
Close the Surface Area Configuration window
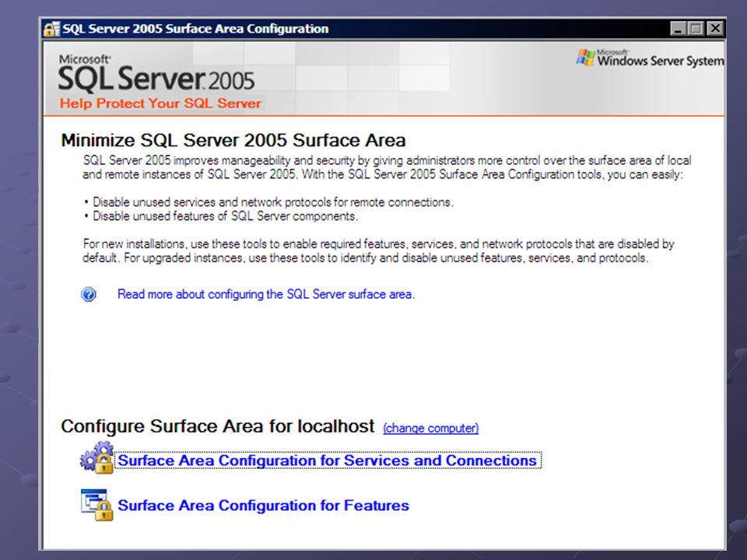[x=714, y=29]
